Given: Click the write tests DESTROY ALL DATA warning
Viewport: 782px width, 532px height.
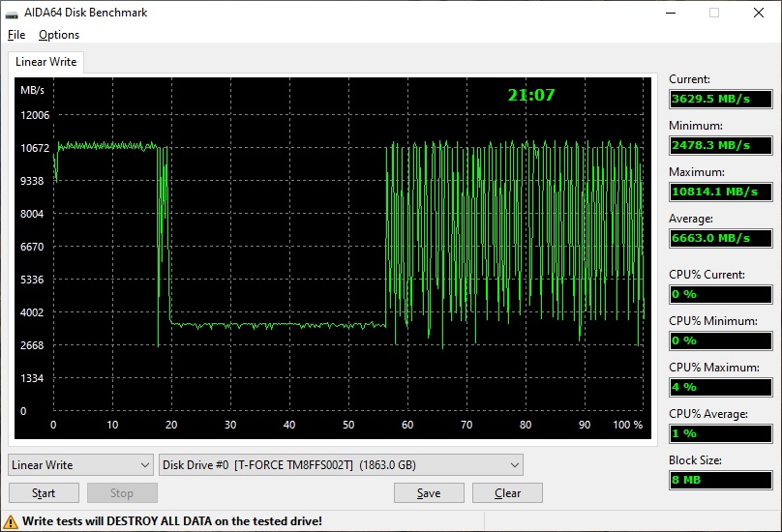Looking at the screenshot, I should tap(172, 521).
